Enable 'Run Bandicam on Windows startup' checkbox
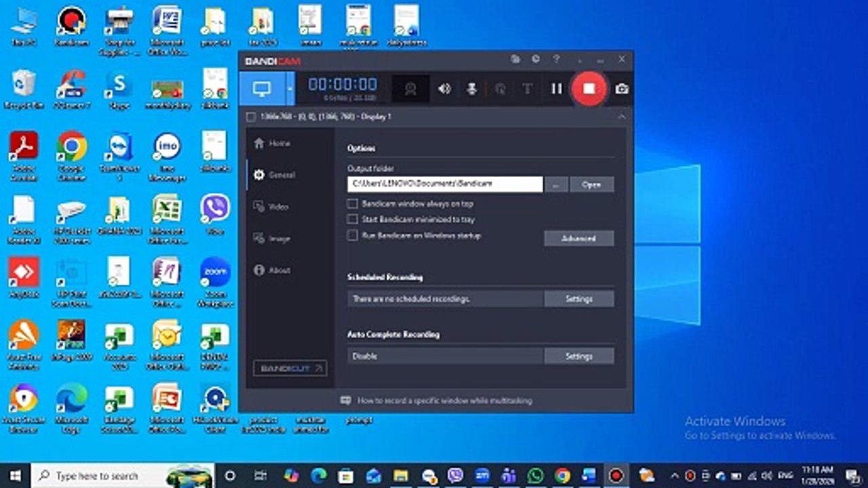 coord(353,236)
